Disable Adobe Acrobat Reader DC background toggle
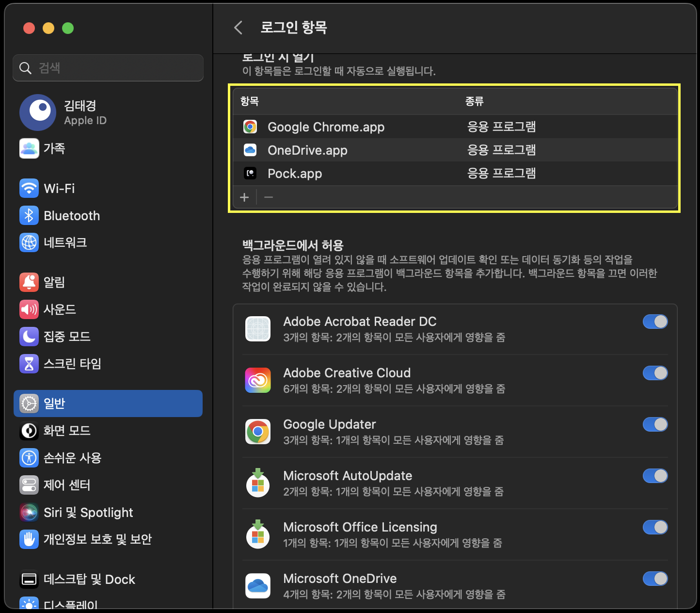 click(655, 322)
